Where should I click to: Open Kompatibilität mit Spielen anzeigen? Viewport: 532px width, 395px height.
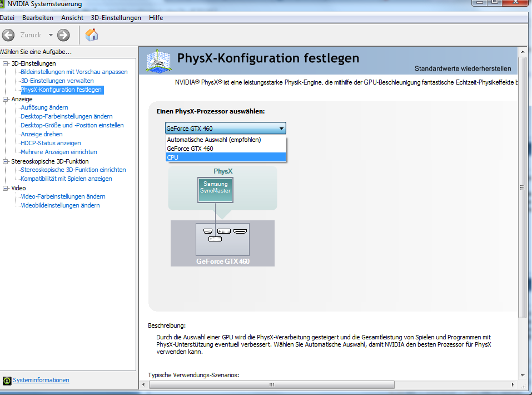coord(67,179)
